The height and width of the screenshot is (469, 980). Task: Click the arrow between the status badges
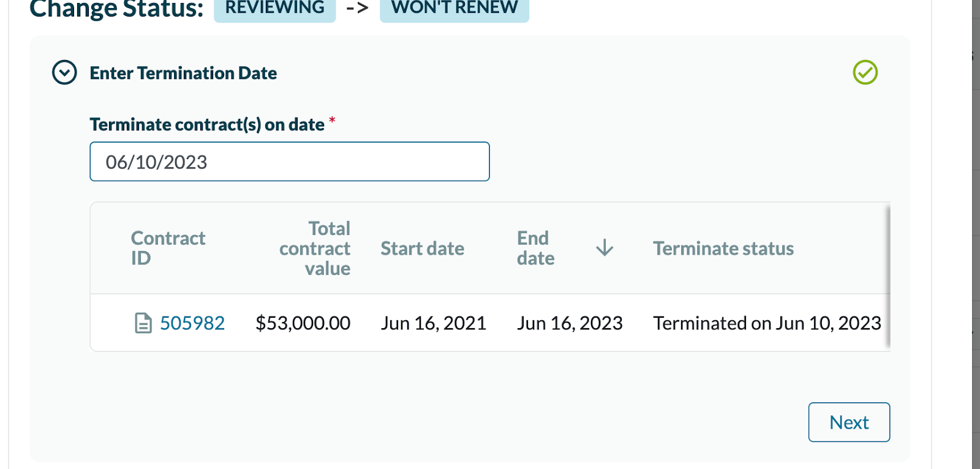point(357,9)
